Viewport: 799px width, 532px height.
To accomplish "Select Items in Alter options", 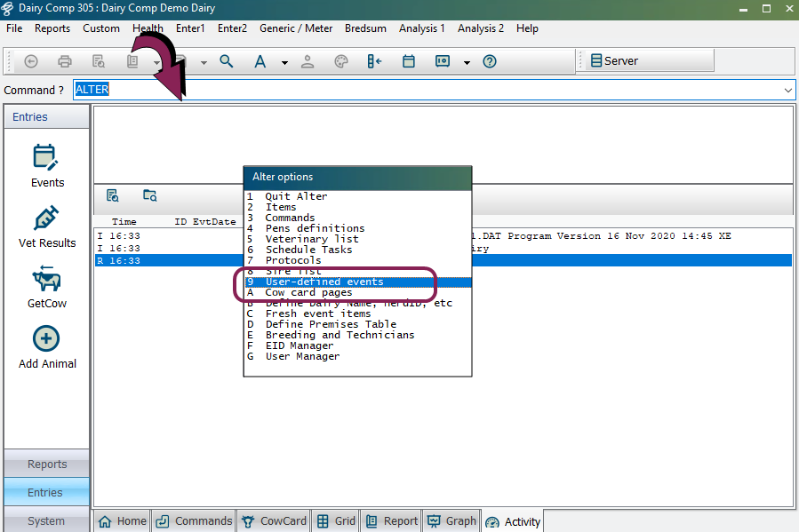I will [x=357, y=207].
